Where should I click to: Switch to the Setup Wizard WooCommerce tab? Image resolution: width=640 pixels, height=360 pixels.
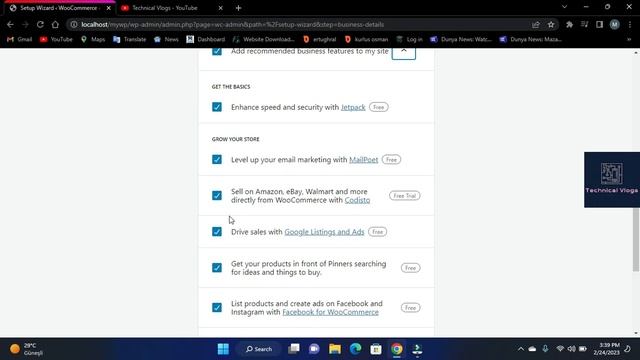[59, 8]
